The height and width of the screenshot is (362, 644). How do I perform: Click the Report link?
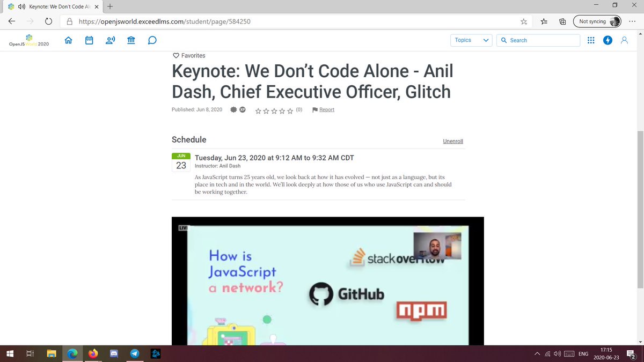(326, 109)
